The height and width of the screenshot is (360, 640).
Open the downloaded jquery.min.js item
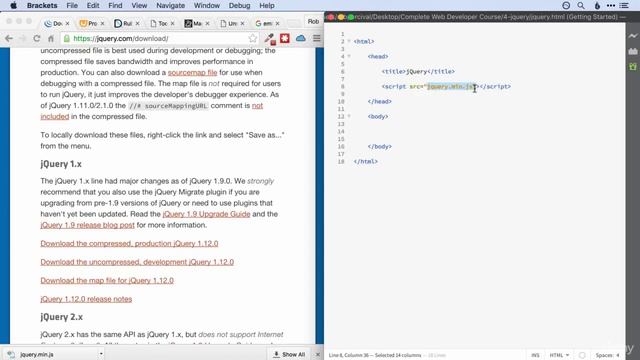(x=37, y=354)
